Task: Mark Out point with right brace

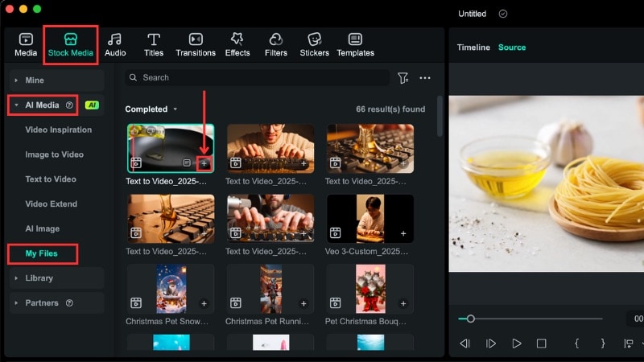Action: [x=602, y=343]
